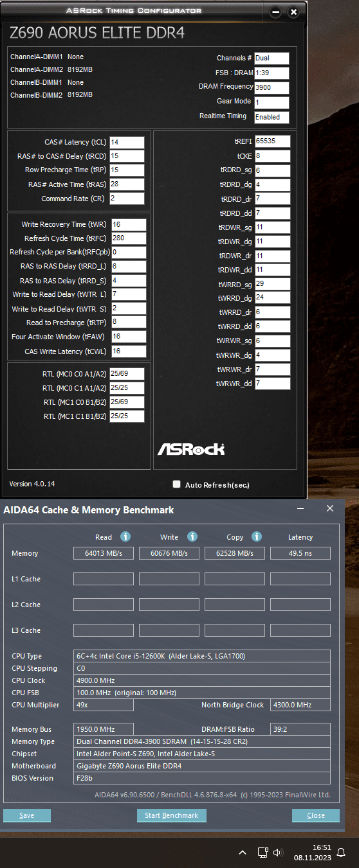Click the BIOS Version value F28b
The image size is (359, 868).
202,778
